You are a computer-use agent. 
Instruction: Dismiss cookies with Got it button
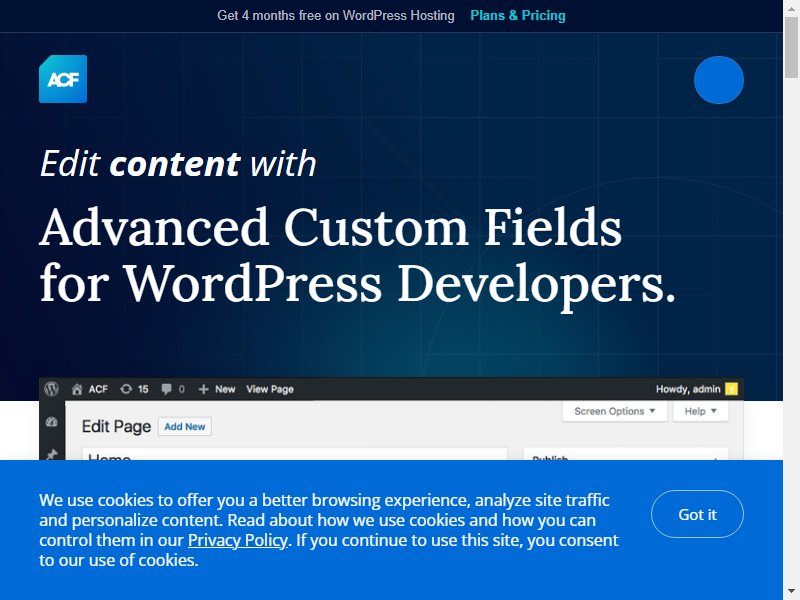click(697, 514)
